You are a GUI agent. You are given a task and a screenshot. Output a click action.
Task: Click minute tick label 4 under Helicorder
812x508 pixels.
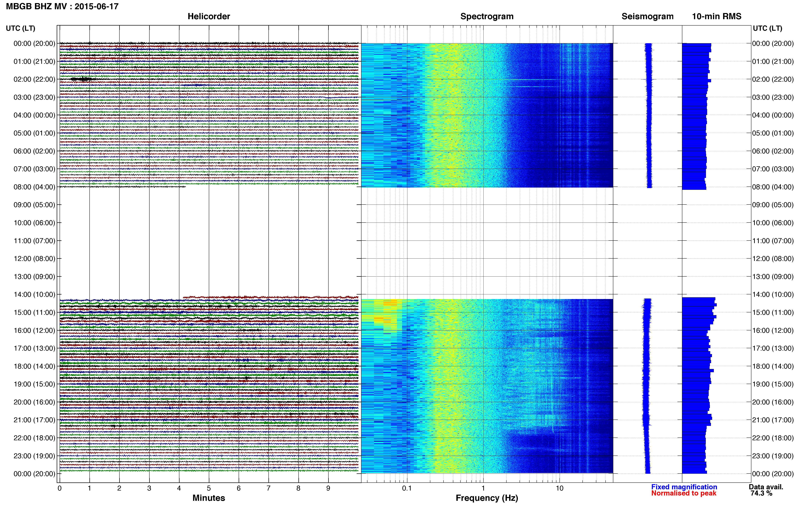pos(179,488)
